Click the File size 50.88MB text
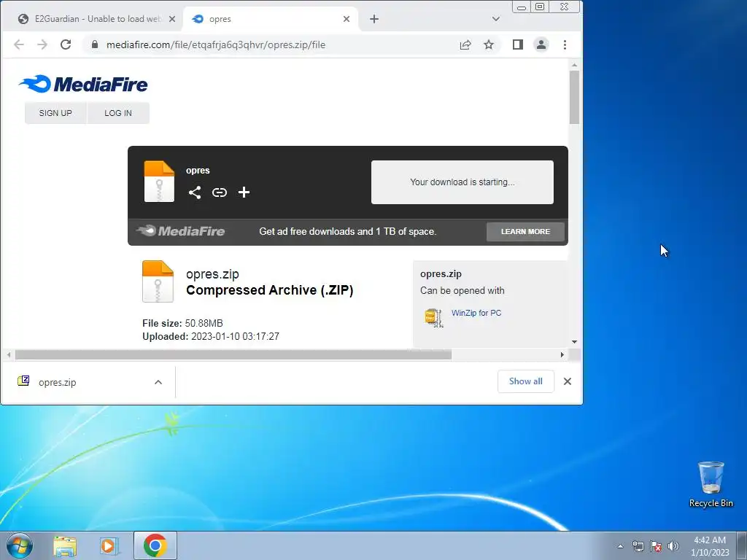 (182, 323)
